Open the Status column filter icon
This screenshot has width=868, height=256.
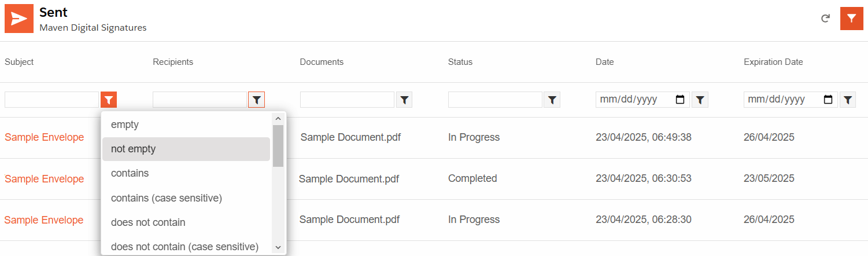(552, 100)
